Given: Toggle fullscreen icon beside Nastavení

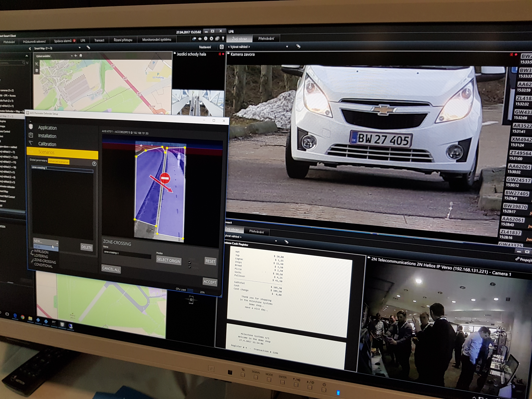Looking at the screenshot, I should coord(222,47).
